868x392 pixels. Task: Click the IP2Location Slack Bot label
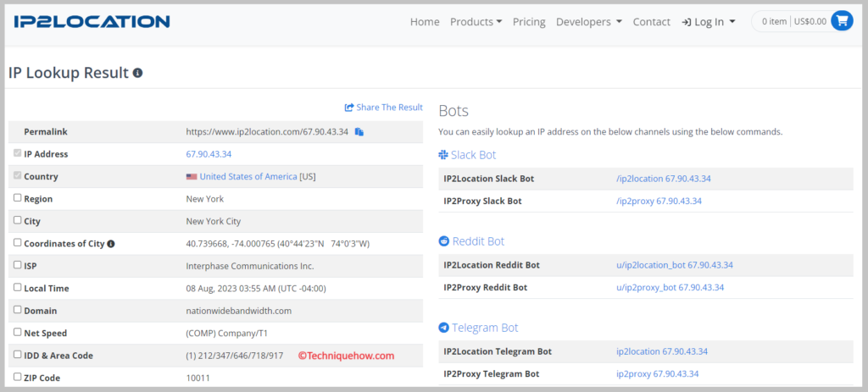[489, 179]
